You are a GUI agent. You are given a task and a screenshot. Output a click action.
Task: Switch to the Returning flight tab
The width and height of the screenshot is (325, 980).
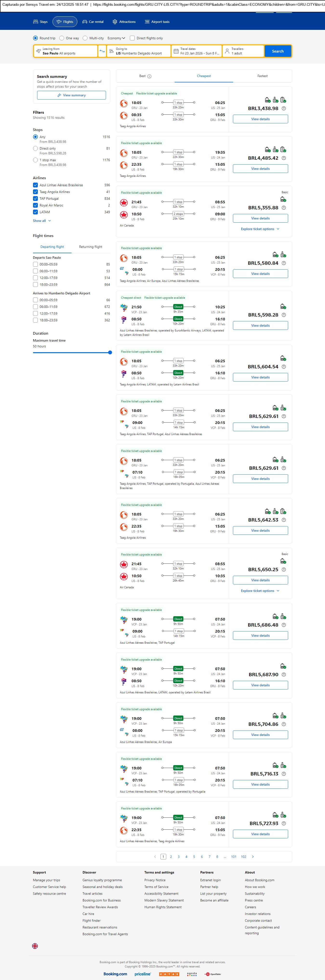pyautogui.click(x=91, y=247)
